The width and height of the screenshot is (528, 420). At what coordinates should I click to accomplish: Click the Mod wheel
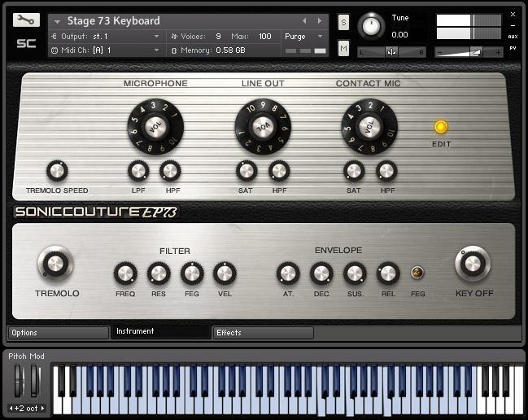[x=35, y=381]
